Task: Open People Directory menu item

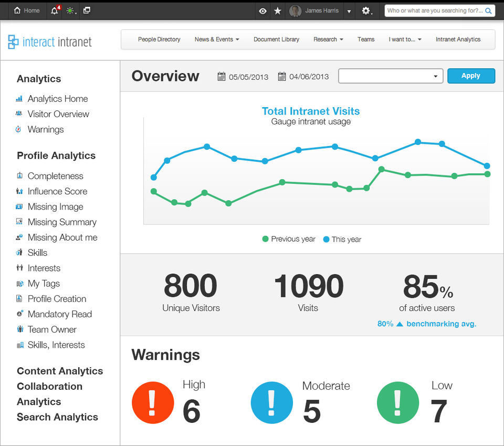Action: pos(159,39)
